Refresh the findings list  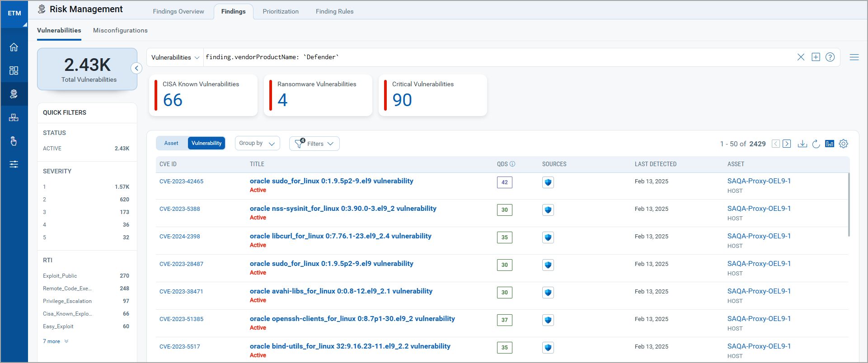(x=816, y=144)
